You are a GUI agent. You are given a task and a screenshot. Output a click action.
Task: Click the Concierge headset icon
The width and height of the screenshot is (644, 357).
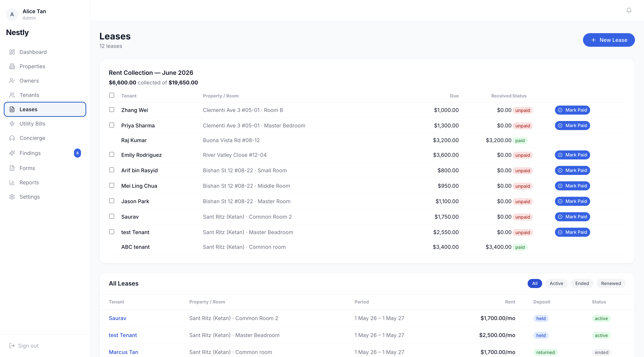[12, 138]
